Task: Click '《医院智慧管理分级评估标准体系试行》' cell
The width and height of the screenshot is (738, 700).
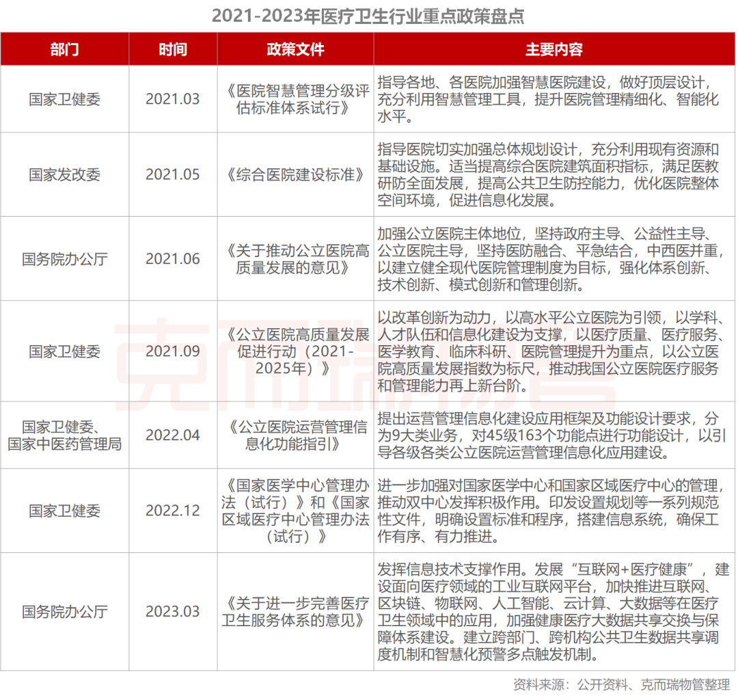Action: [x=296, y=99]
